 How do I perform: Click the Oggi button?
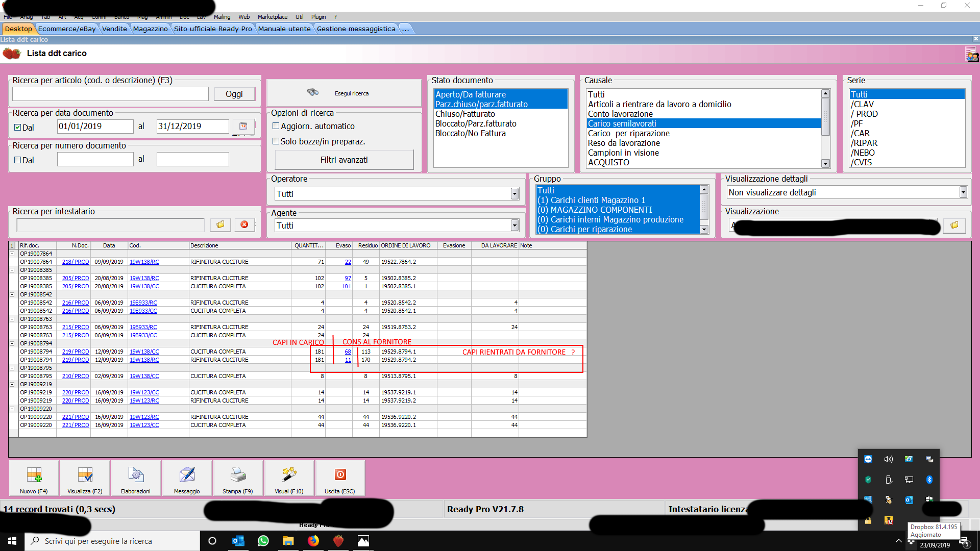click(x=234, y=94)
